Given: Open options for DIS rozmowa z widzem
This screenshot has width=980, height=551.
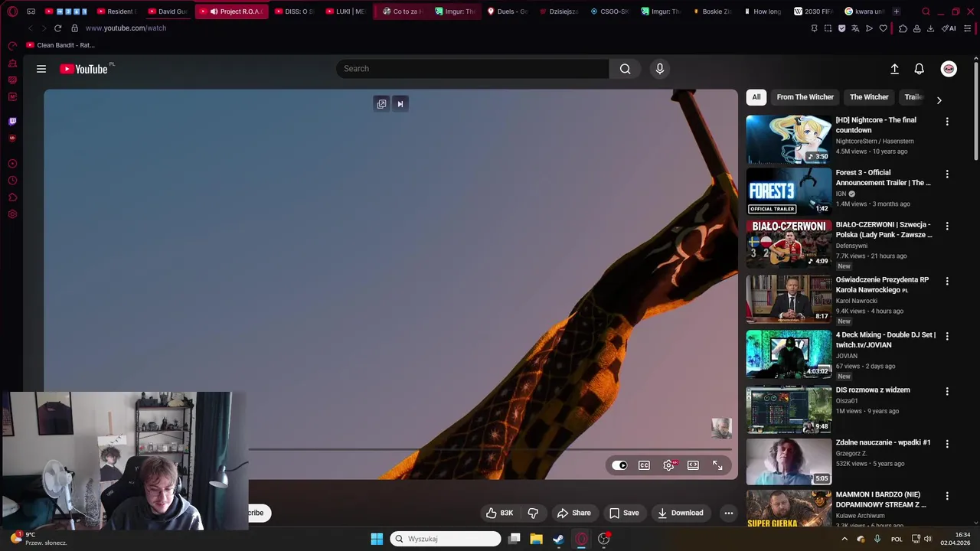Looking at the screenshot, I should [947, 391].
